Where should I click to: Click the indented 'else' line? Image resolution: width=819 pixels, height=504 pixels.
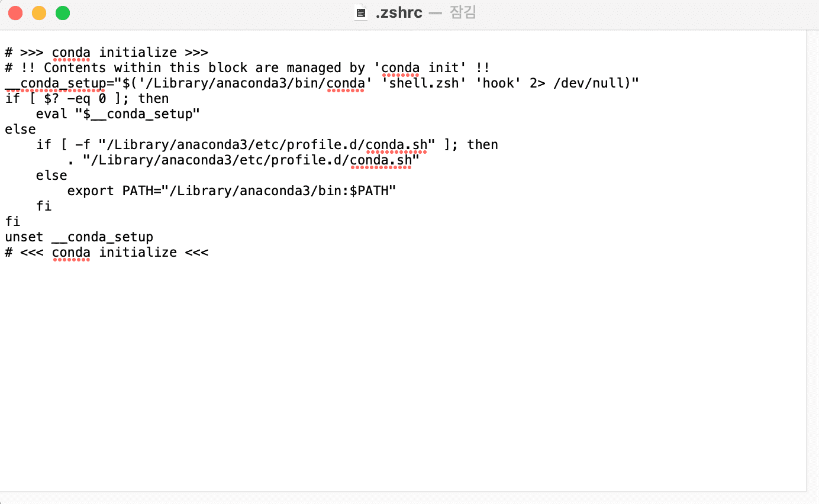(x=51, y=176)
